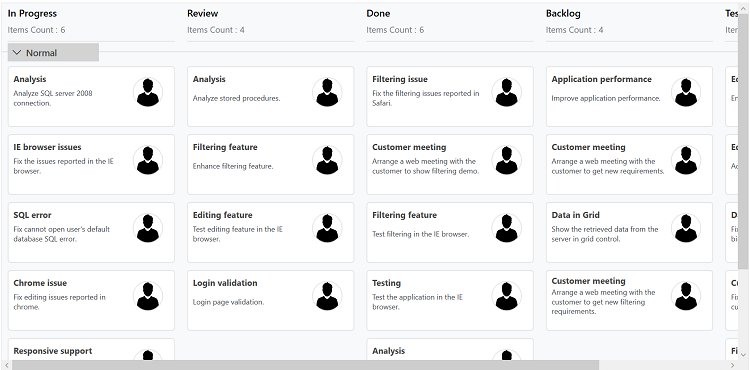Click avatar on Editing feature card
750x370 pixels.
click(x=327, y=228)
